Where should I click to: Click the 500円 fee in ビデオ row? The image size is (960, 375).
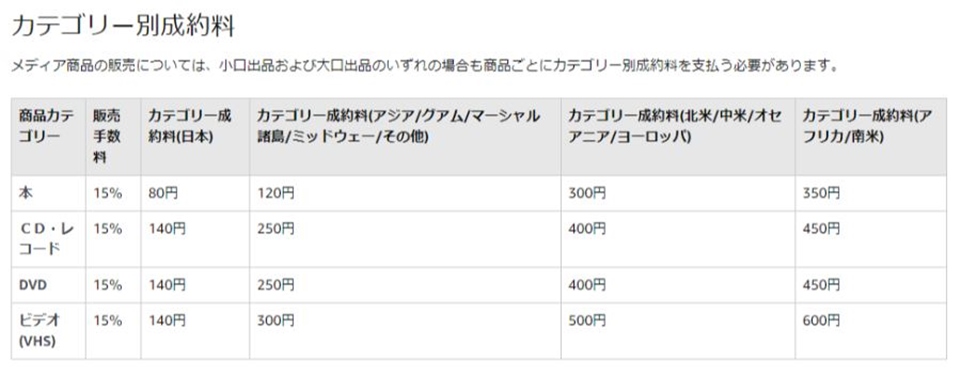coord(587,320)
